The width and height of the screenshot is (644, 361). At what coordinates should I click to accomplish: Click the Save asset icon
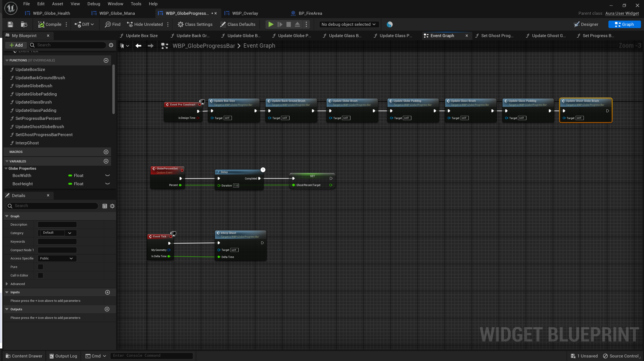[x=10, y=24]
